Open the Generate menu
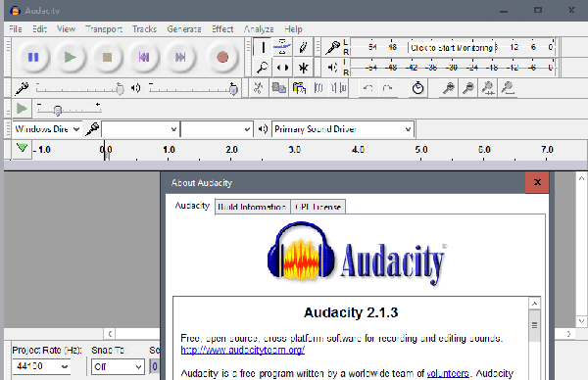 click(x=184, y=29)
